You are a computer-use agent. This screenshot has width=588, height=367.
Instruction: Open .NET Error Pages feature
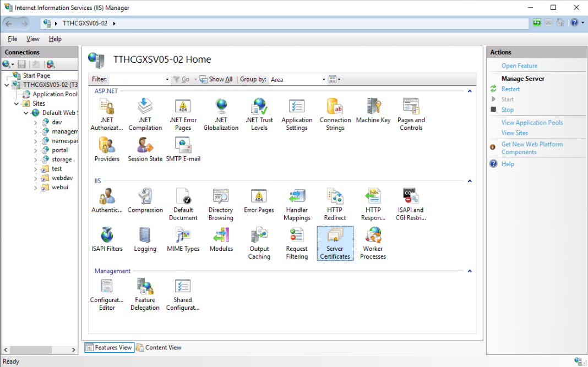[183, 114]
